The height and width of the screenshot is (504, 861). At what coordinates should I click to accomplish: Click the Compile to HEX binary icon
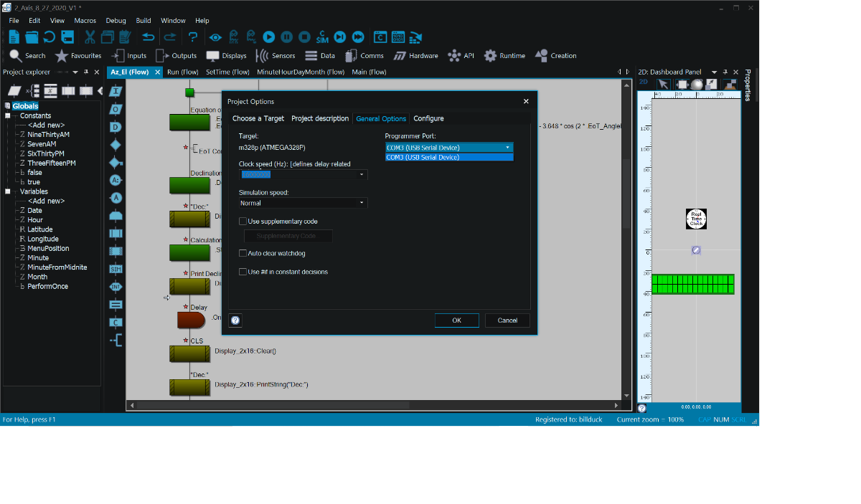397,37
